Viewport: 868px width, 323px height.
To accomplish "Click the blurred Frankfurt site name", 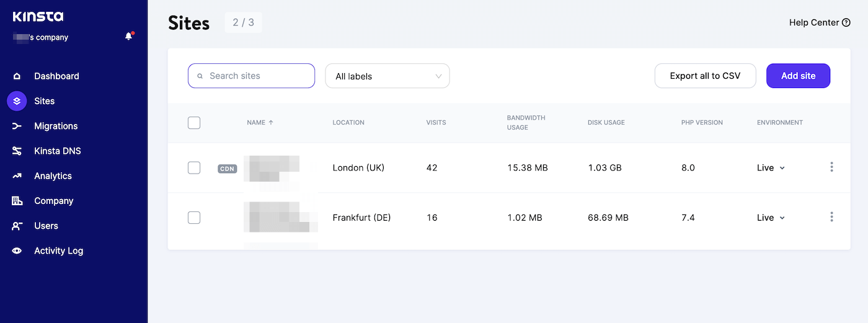I will pyautogui.click(x=280, y=218).
